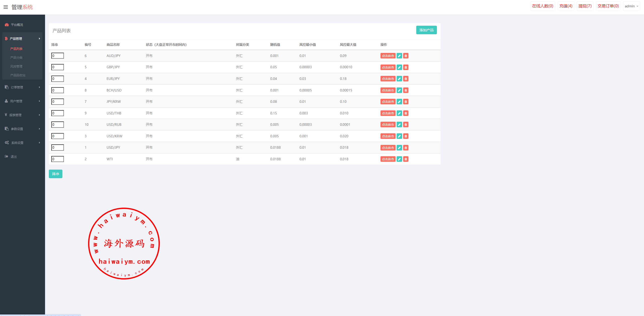Click sort order field for AUD/JPY
This screenshot has width=644, height=316.
point(58,56)
